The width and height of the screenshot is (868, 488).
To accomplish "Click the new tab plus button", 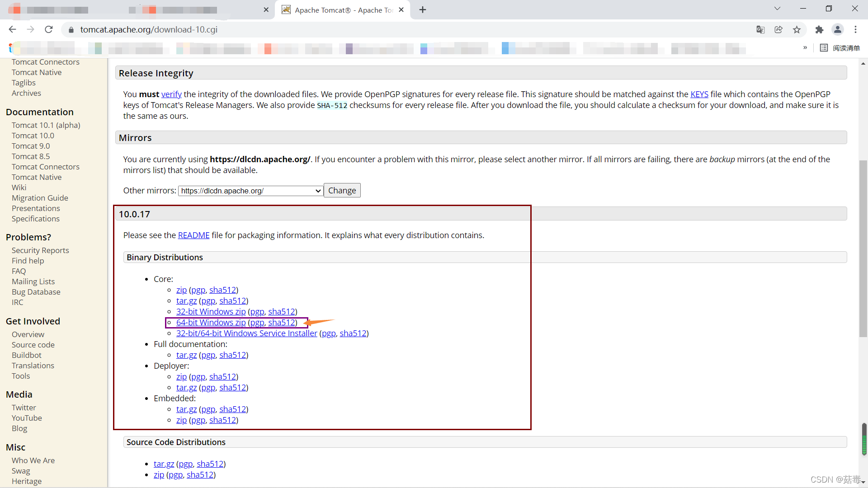I will (x=423, y=10).
